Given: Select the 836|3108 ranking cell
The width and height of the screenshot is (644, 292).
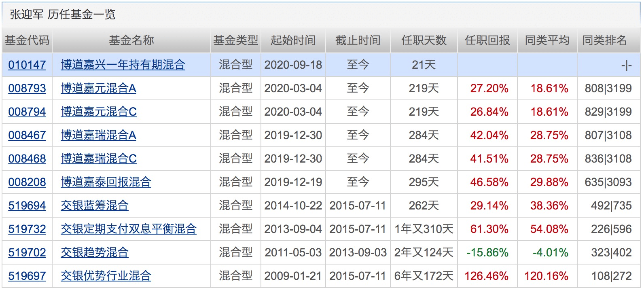Looking at the screenshot, I should pyautogui.click(x=608, y=159).
